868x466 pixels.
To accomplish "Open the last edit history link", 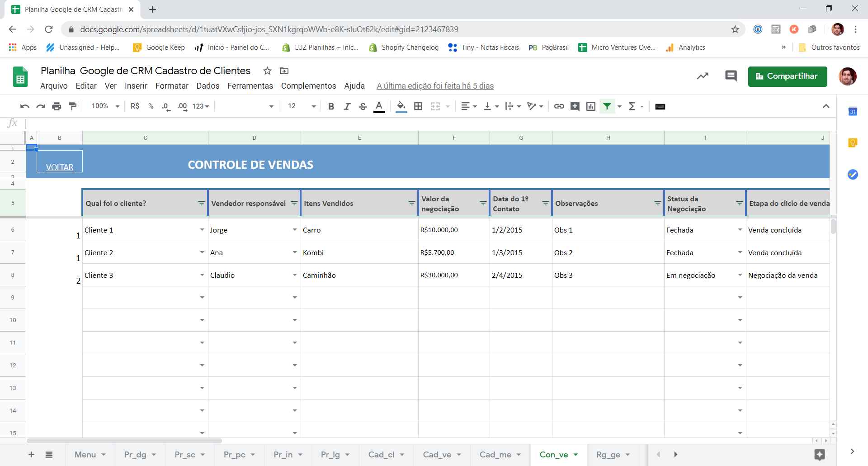I will coord(435,86).
